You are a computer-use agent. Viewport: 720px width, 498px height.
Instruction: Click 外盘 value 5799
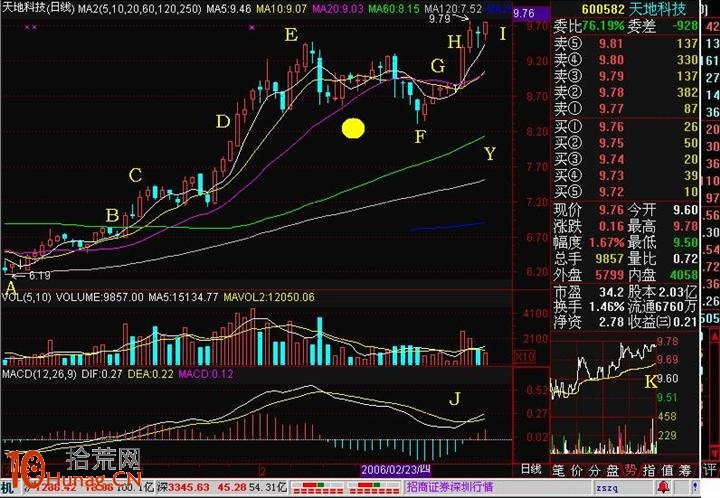(x=610, y=275)
